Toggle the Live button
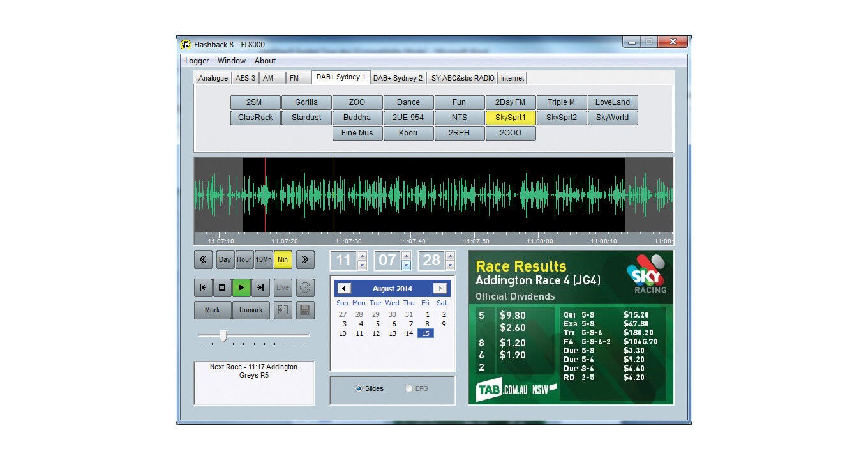Screen dimensions: 868x460 coord(283,287)
